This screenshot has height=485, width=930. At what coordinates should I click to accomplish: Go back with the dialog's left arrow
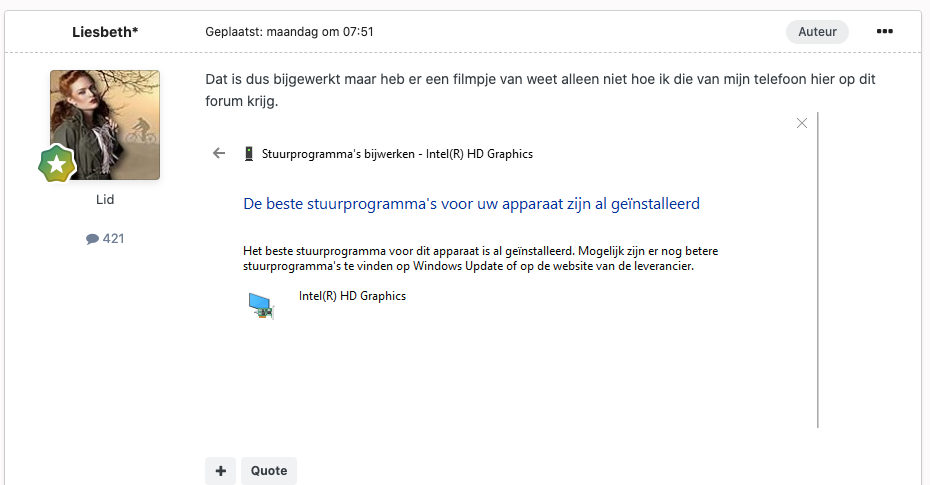(x=219, y=154)
